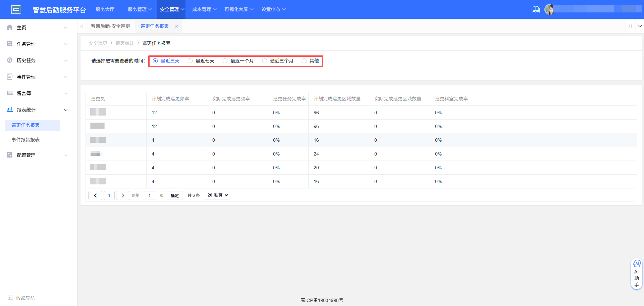This screenshot has height=306, width=644.
Task: Open the 任务管理 sidebar section
Action: (x=26, y=44)
